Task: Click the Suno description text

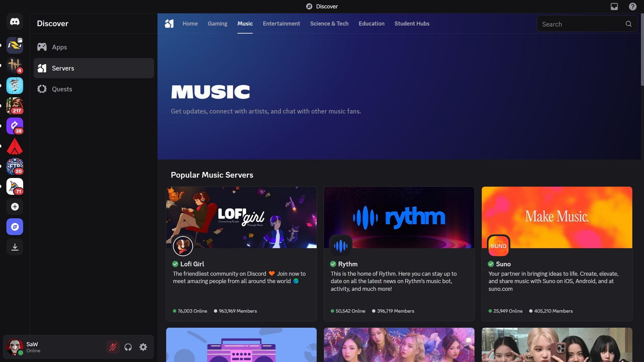Action: tap(553, 281)
